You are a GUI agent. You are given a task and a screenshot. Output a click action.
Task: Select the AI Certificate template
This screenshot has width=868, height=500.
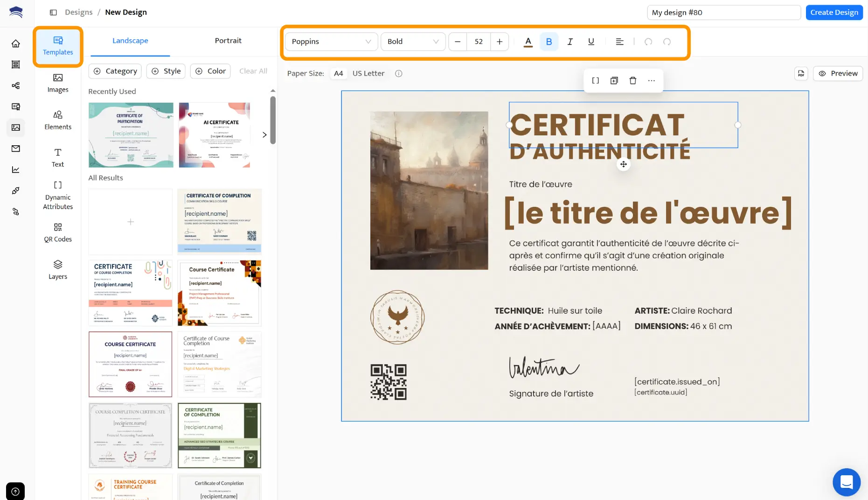215,135
